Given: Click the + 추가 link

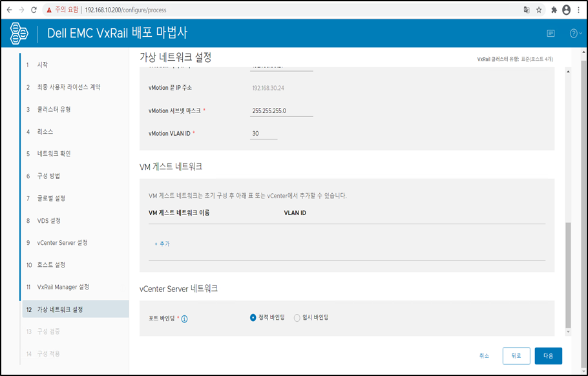Looking at the screenshot, I should coord(162,244).
